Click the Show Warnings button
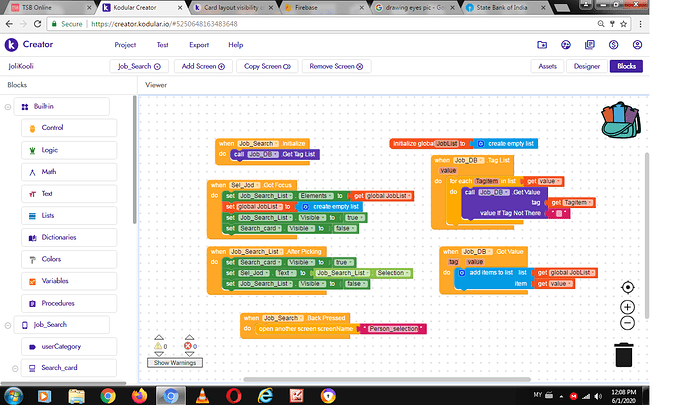 [174, 362]
